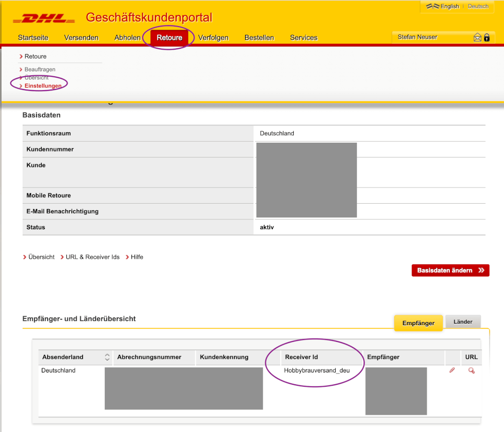This screenshot has height=432, width=504.
Task: Click the Abrechnungsnummer column header
Action: pos(149,357)
